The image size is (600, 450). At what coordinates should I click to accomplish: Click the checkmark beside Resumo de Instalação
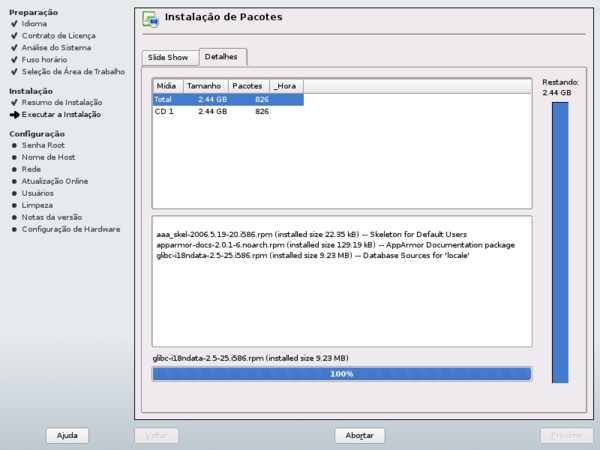coord(15,103)
